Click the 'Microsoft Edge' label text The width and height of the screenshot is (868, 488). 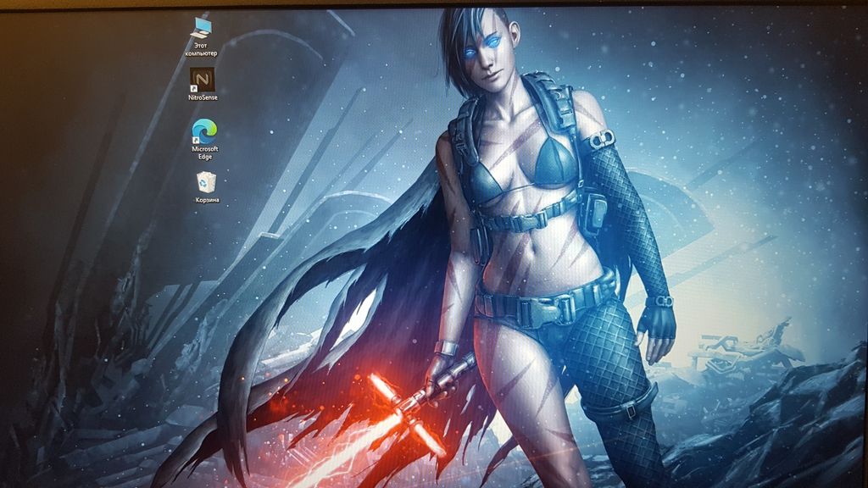click(205, 152)
